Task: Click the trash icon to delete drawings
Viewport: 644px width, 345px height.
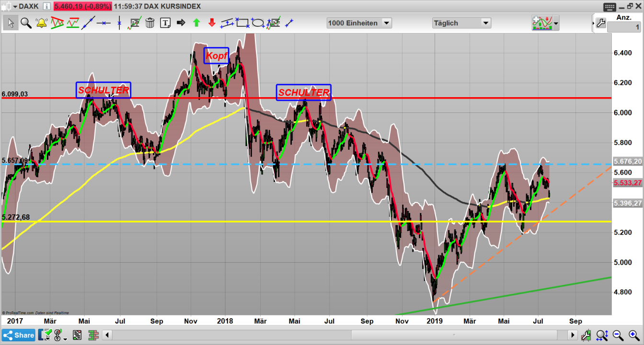Action: click(150, 22)
